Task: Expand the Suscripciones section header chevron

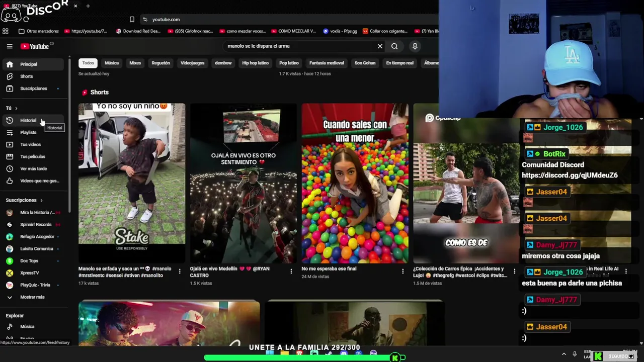Action: (x=41, y=200)
